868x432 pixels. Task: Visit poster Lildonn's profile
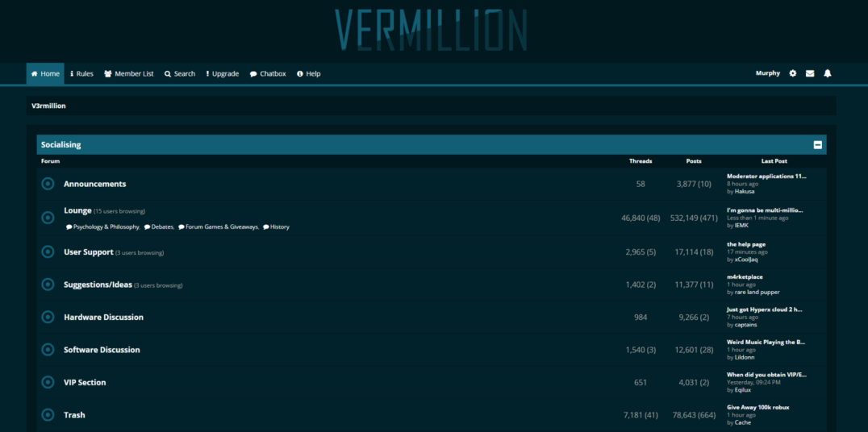745,357
